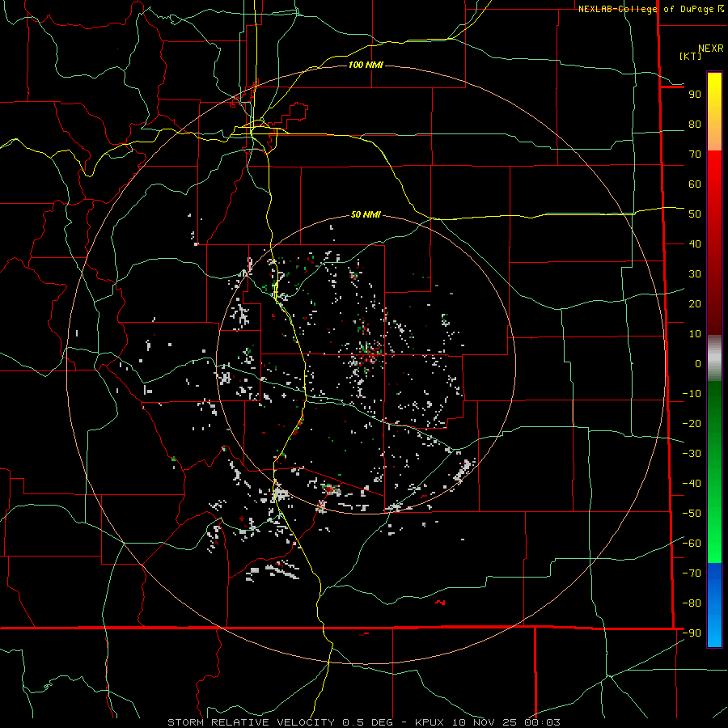Click the -50 knot scale label
The image size is (728, 728).
(692, 514)
